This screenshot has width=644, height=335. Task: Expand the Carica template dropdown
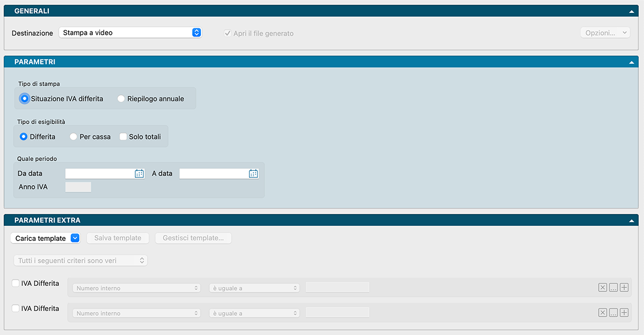pos(75,239)
